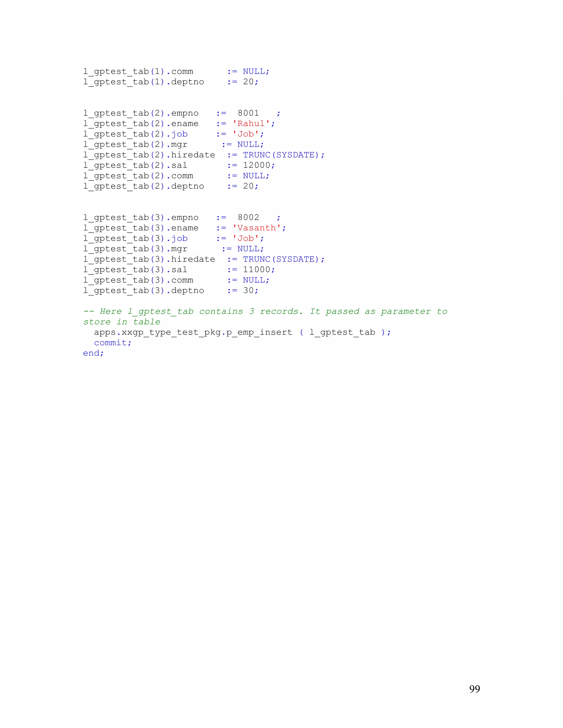The height and width of the screenshot is (728, 563).
Task: Click the salary value 12000
Action: 256,165
